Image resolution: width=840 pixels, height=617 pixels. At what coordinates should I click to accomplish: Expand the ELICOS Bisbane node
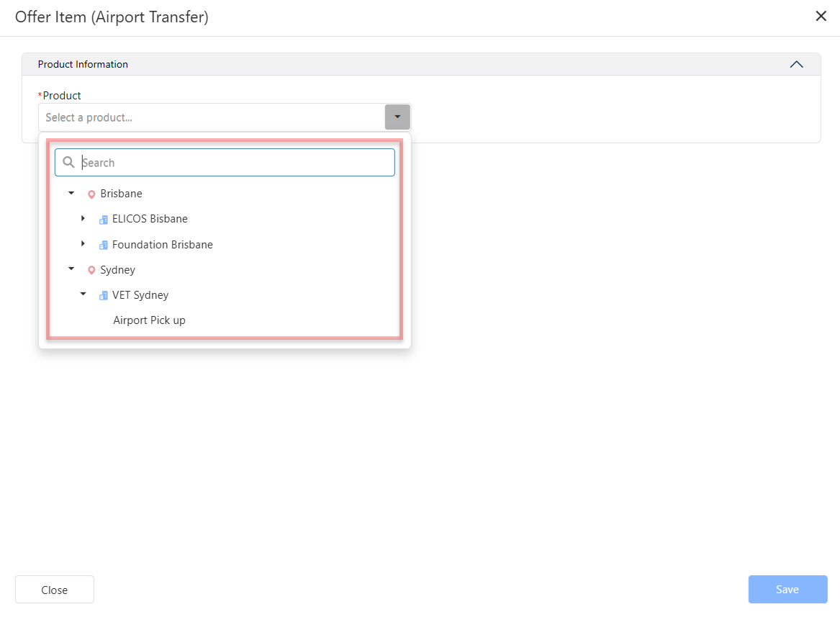click(x=83, y=218)
